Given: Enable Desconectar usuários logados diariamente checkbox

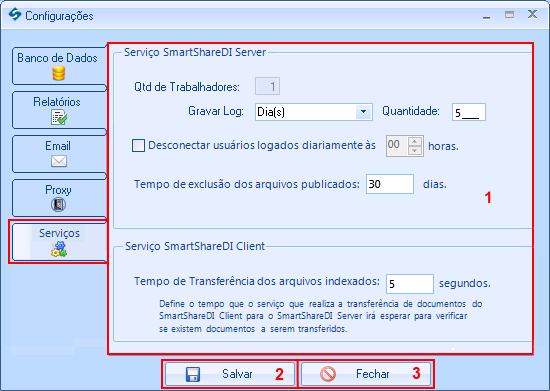Looking at the screenshot, I should point(138,145).
